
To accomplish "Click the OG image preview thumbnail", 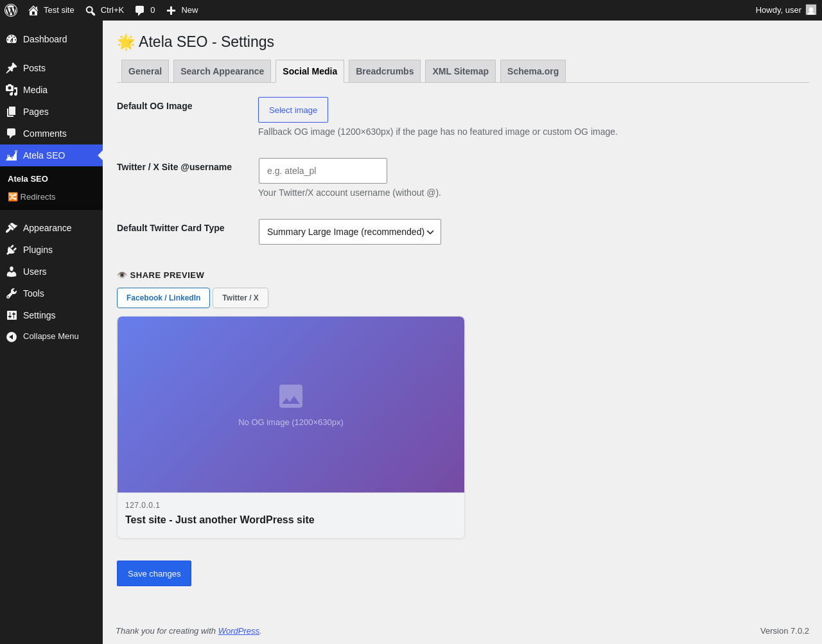I will [x=291, y=405].
